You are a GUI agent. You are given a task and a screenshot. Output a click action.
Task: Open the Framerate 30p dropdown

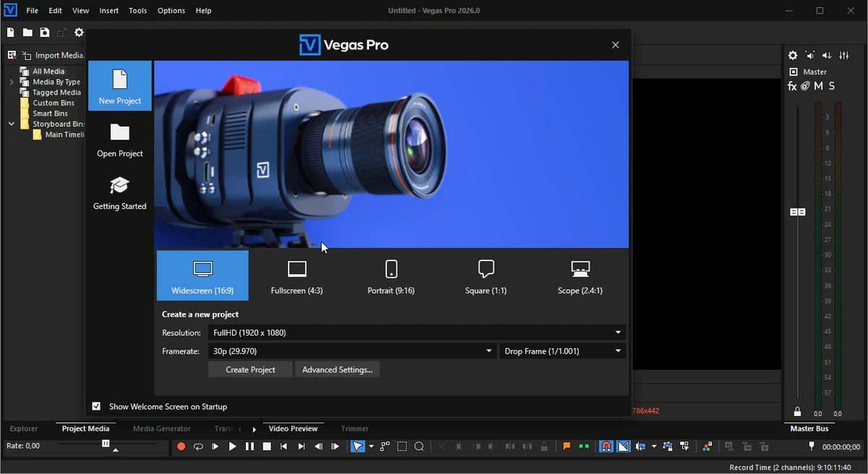pos(352,351)
